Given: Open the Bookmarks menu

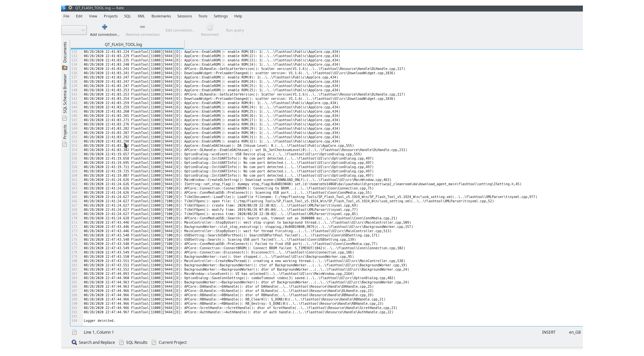Looking at the screenshot, I should point(161,16).
